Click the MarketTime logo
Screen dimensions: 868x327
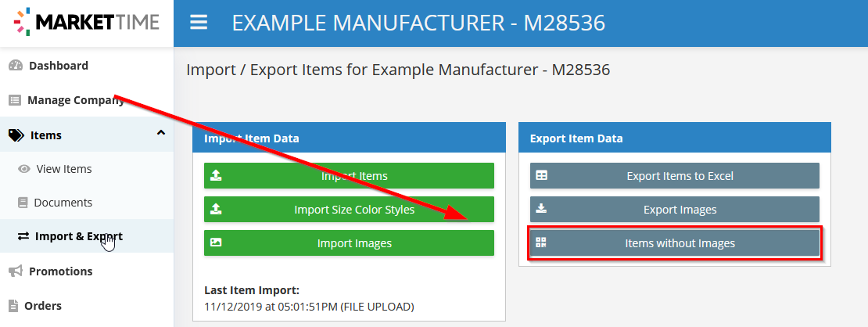tap(87, 22)
